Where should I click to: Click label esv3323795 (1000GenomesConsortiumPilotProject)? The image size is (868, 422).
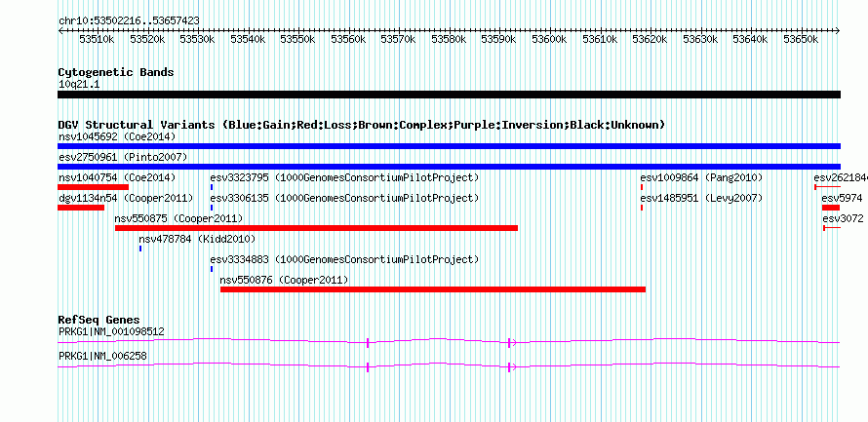point(344,177)
